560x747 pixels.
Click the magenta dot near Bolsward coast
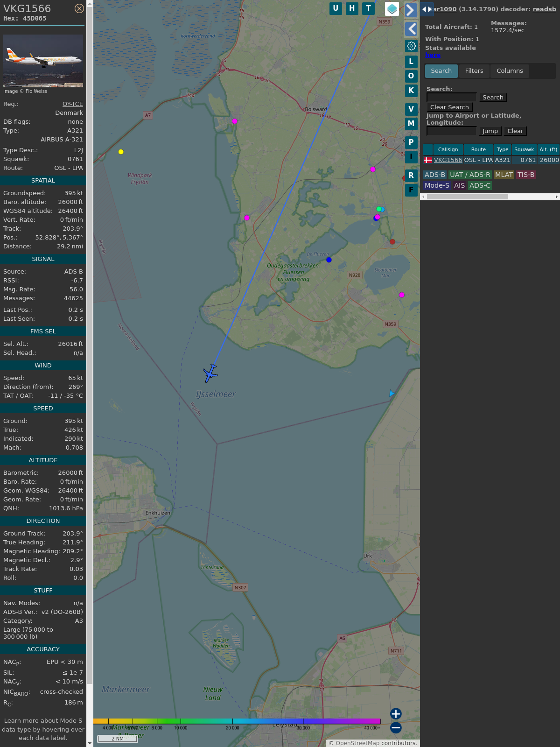pyautogui.click(x=235, y=121)
